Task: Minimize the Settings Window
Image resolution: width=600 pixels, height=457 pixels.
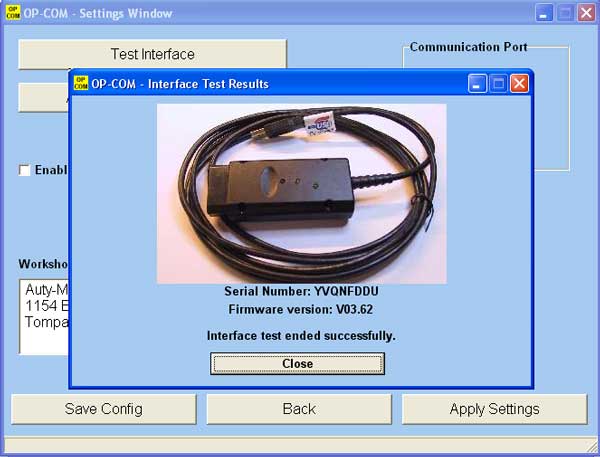Action: 544,13
